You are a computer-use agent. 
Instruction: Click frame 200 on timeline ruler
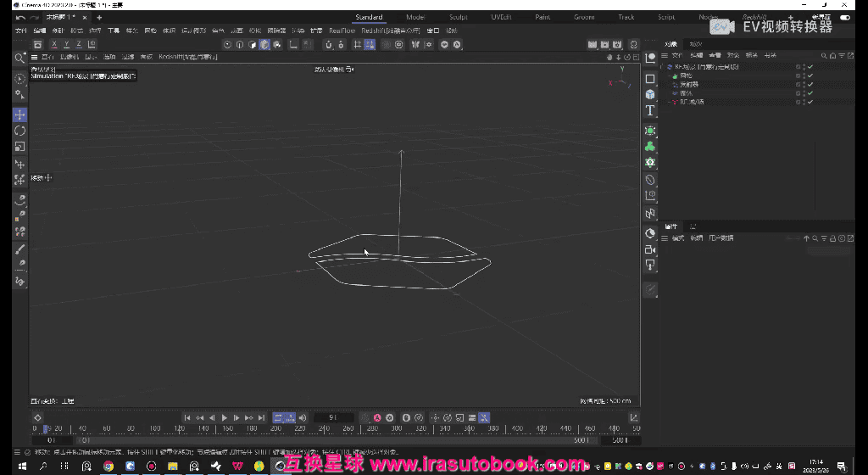[x=276, y=429]
